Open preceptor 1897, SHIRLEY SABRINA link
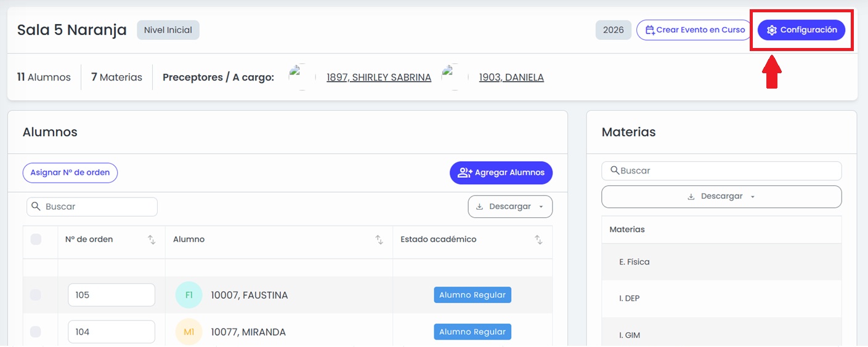 coord(379,78)
